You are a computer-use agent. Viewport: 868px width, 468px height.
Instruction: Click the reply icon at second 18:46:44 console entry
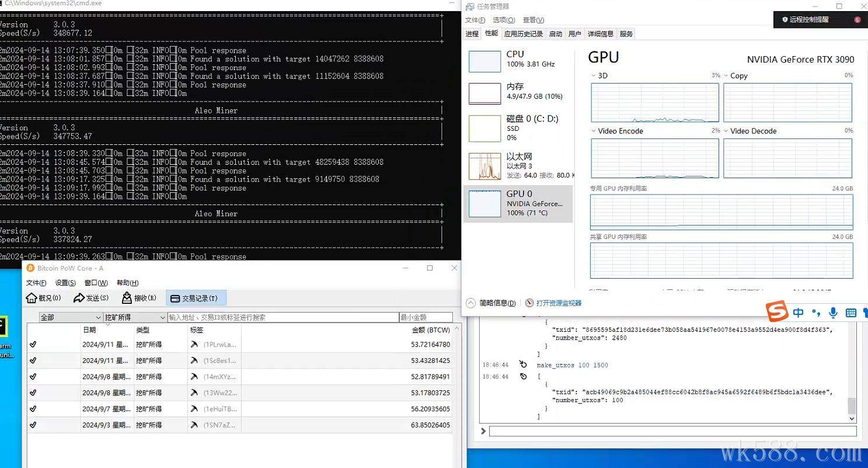coord(523,376)
